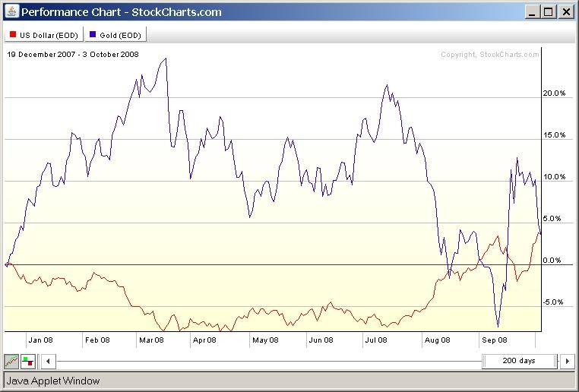Click the Sep 08 axis label
Viewport: 579px width, 392px height.
pos(495,340)
